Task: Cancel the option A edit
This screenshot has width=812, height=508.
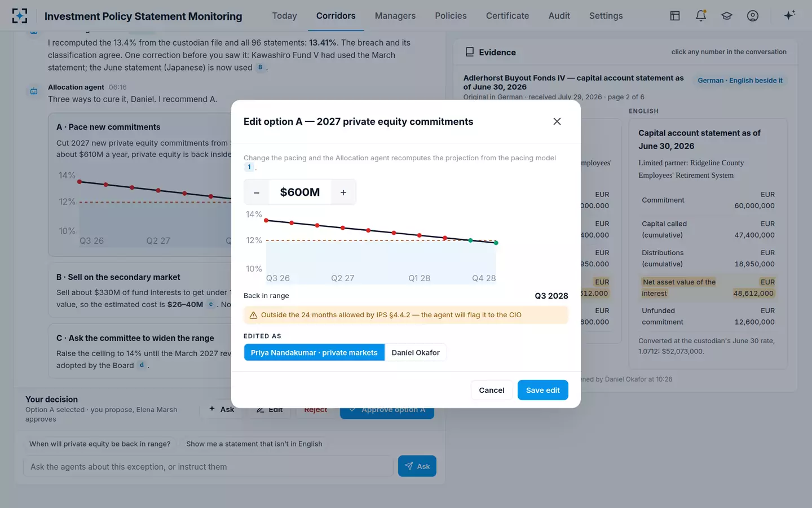Action: pos(492,390)
